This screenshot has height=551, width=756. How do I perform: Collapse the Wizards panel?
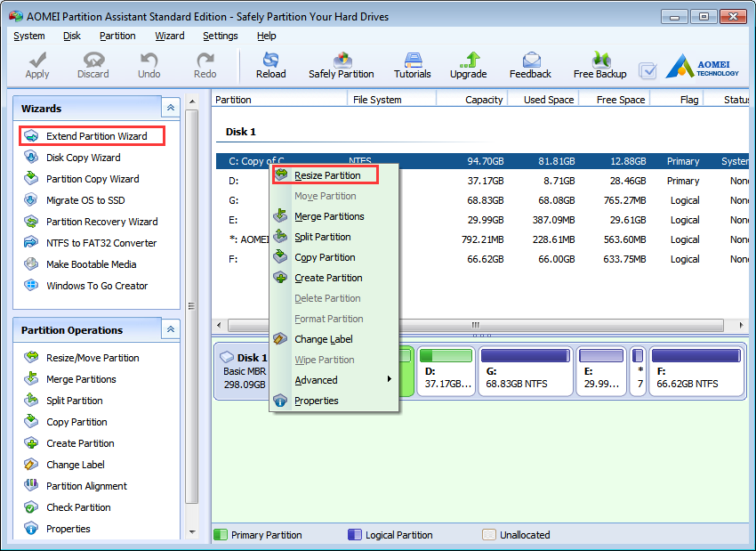tap(171, 108)
